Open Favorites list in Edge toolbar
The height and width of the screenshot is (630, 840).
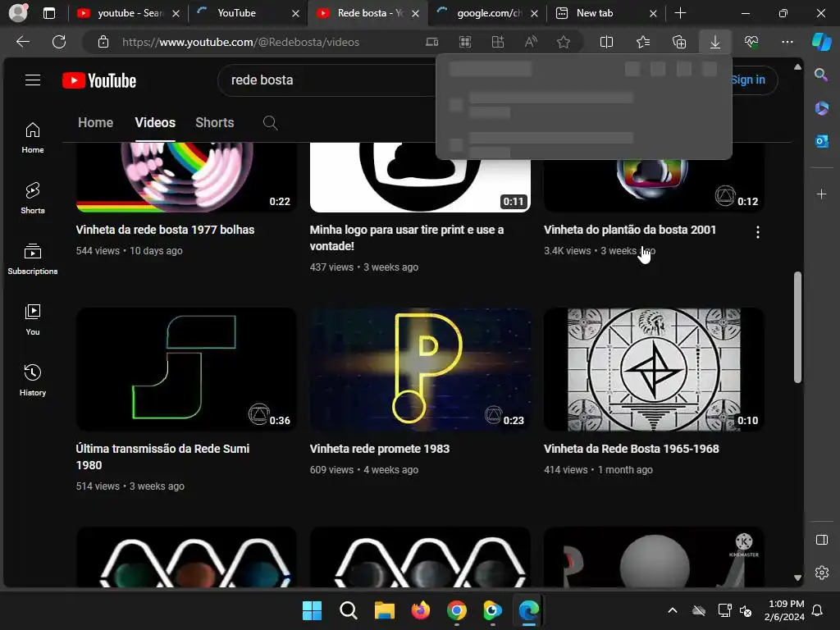(643, 42)
